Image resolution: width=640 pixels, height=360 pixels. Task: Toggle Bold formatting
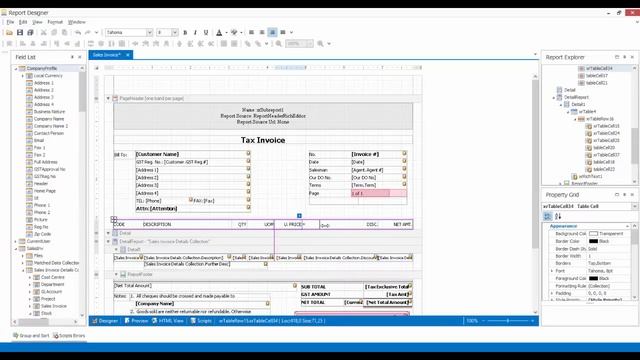185,32
